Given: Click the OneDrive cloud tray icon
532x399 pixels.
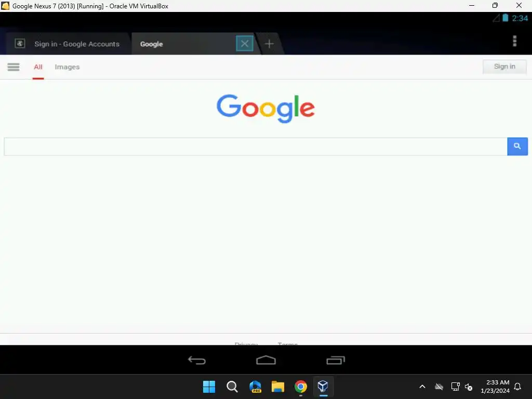Looking at the screenshot, I should (x=439, y=387).
